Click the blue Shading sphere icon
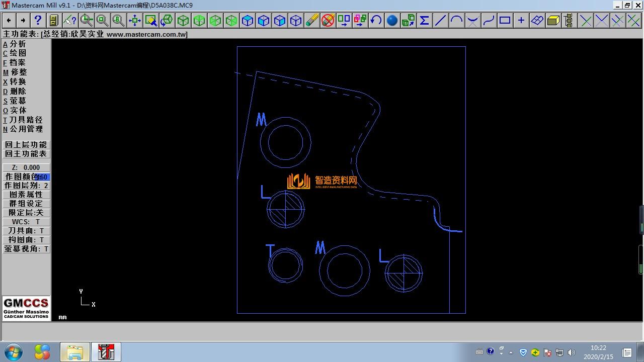Viewport: 644px width, 362px height. (x=392, y=20)
